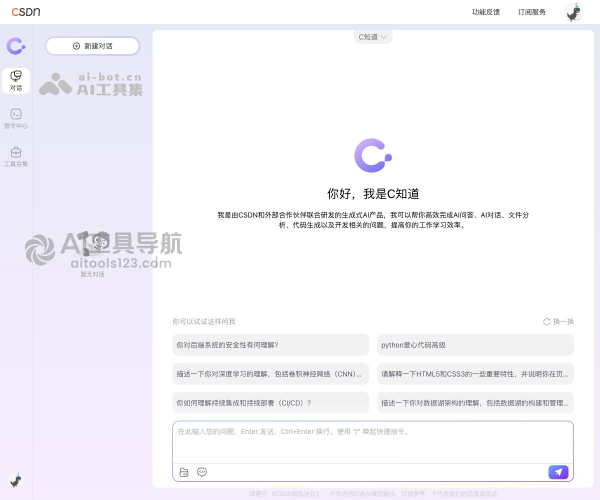Click the large C知道 logo in center
This screenshot has height=500, width=600.
point(373,155)
